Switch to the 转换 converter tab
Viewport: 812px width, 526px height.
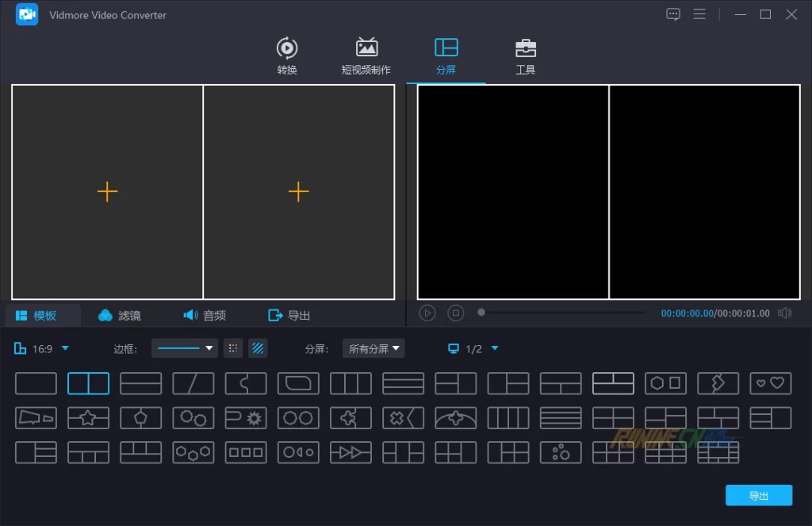click(287, 56)
